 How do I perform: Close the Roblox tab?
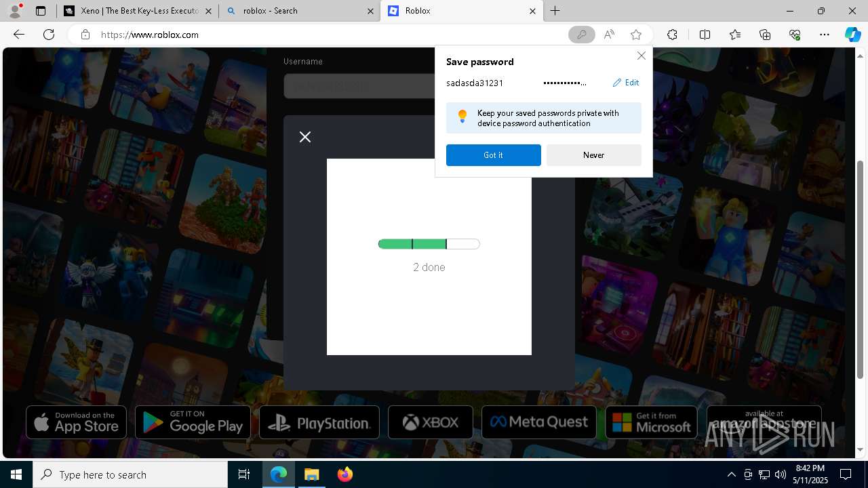532,11
